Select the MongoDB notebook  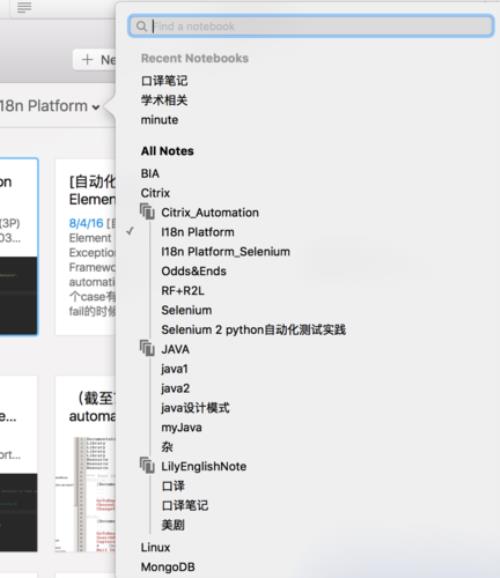[x=168, y=567]
